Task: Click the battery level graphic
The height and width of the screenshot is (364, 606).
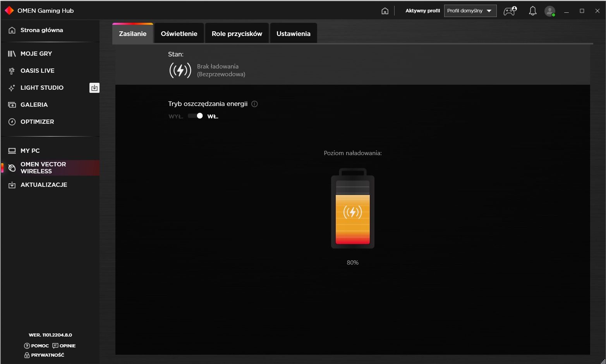Action: tap(353, 208)
